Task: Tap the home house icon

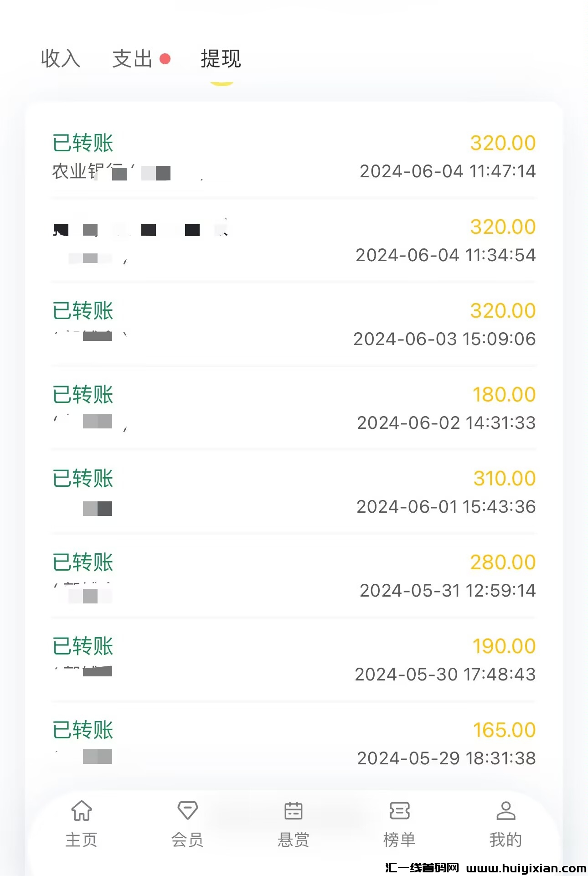Action: click(x=82, y=811)
